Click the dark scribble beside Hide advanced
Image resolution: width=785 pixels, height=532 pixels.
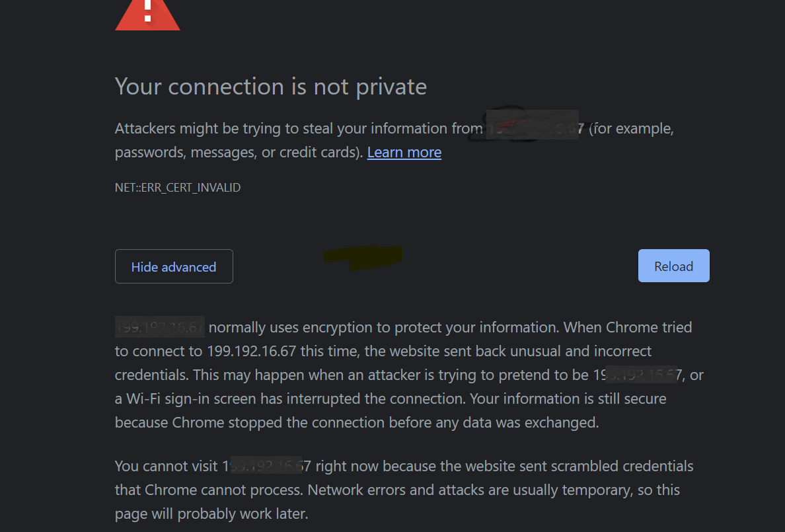click(x=363, y=257)
